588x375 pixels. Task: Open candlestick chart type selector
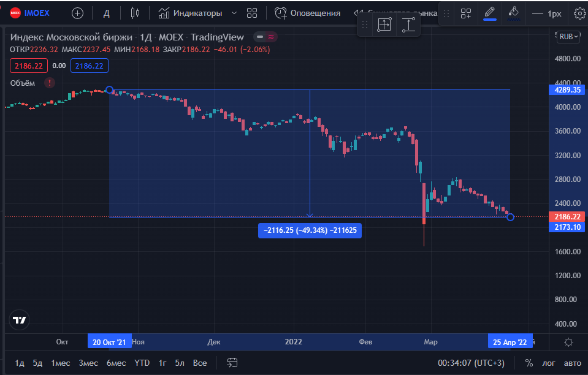coord(135,13)
